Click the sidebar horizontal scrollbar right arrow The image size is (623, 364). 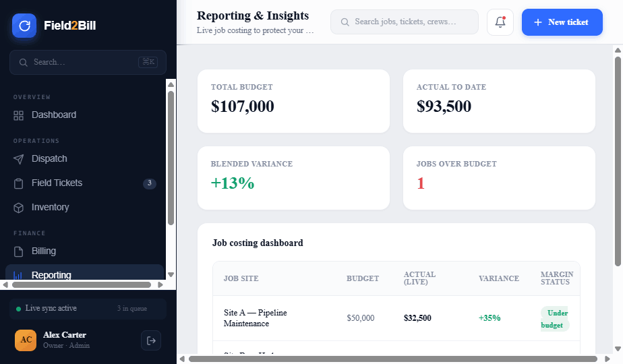tap(160, 284)
